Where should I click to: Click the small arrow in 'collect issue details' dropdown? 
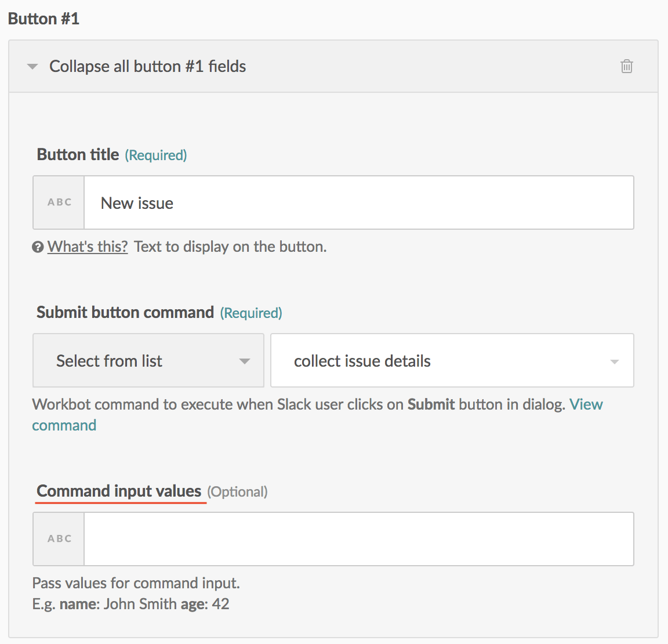pyautogui.click(x=615, y=362)
